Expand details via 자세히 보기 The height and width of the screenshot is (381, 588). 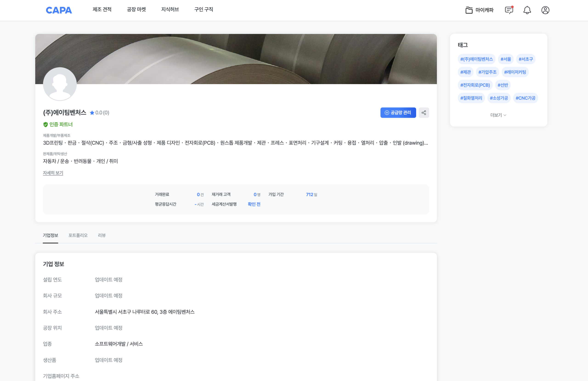(x=53, y=173)
